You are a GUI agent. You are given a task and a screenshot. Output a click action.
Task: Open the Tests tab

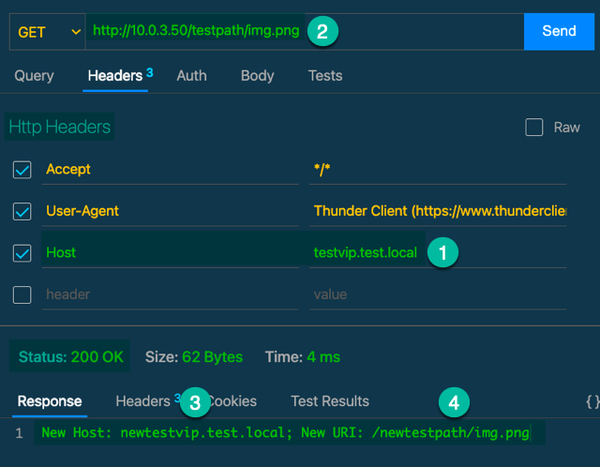tap(325, 76)
